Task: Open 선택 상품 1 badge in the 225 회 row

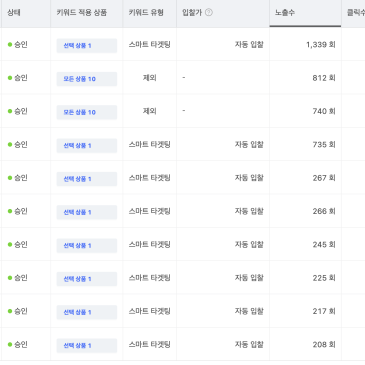Action: click(x=87, y=279)
